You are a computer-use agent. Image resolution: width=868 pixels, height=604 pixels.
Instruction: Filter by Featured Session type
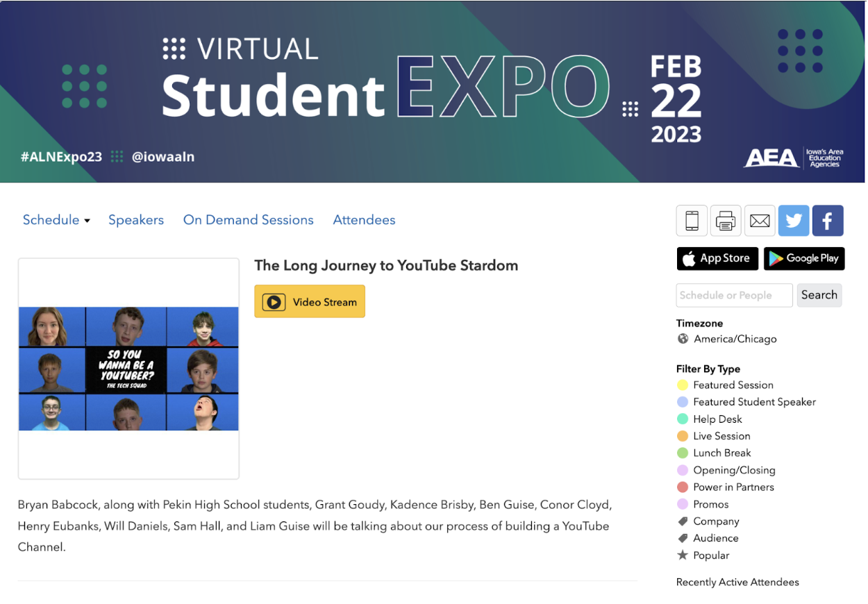click(x=733, y=385)
